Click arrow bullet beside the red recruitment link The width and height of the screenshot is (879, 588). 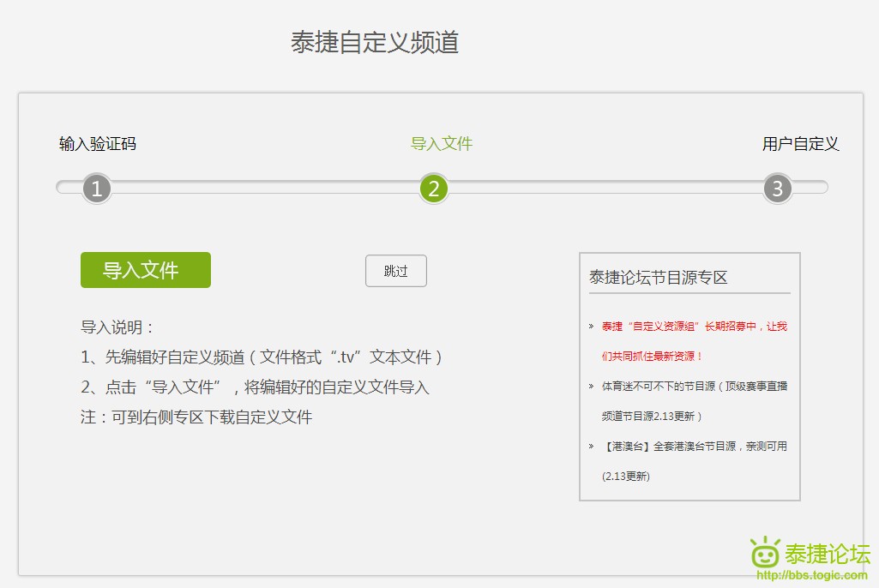[591, 327]
